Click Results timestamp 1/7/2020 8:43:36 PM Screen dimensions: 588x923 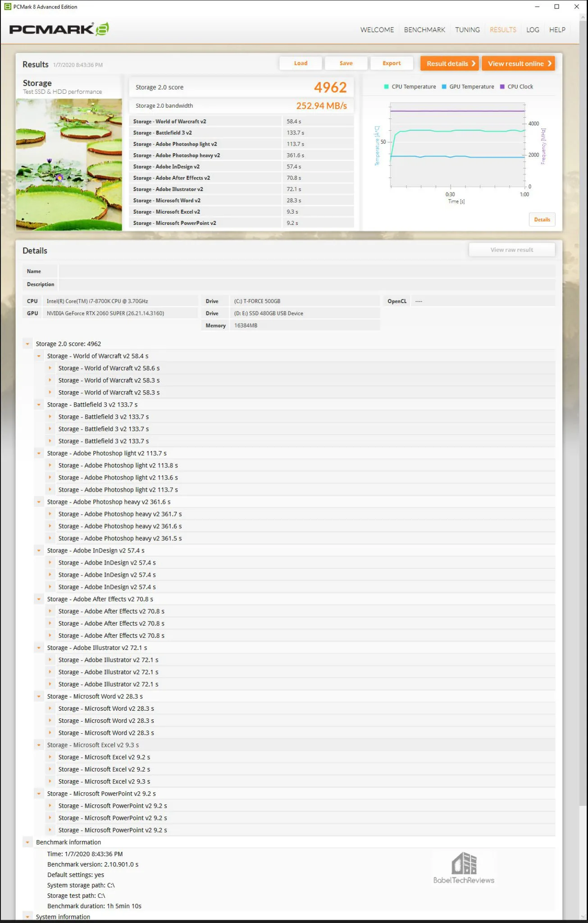pos(78,65)
